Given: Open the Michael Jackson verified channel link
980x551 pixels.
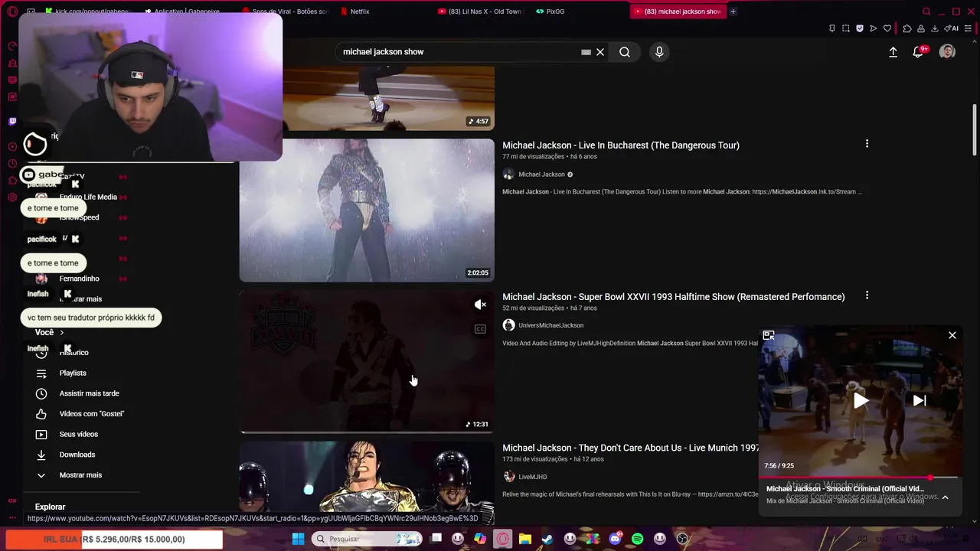Looking at the screenshot, I should click(x=541, y=174).
